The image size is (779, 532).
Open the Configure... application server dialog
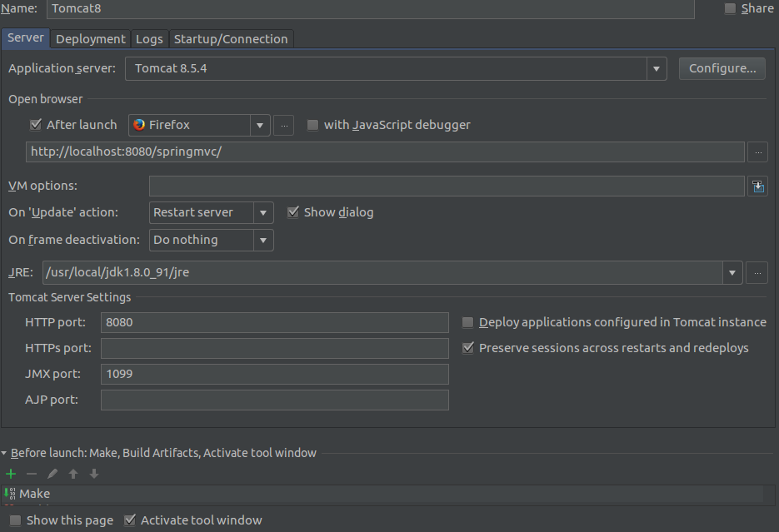coord(722,68)
